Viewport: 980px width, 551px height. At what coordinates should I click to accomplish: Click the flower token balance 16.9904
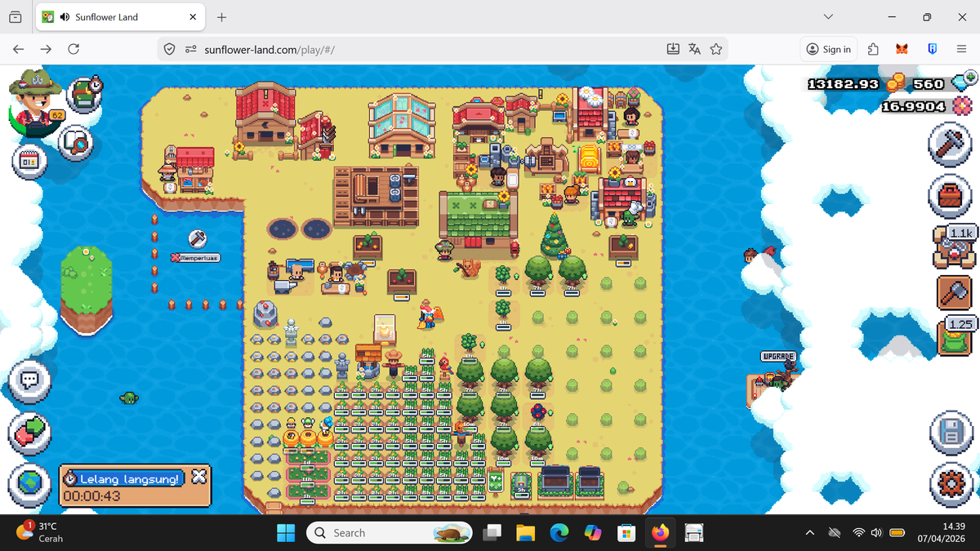point(914,106)
